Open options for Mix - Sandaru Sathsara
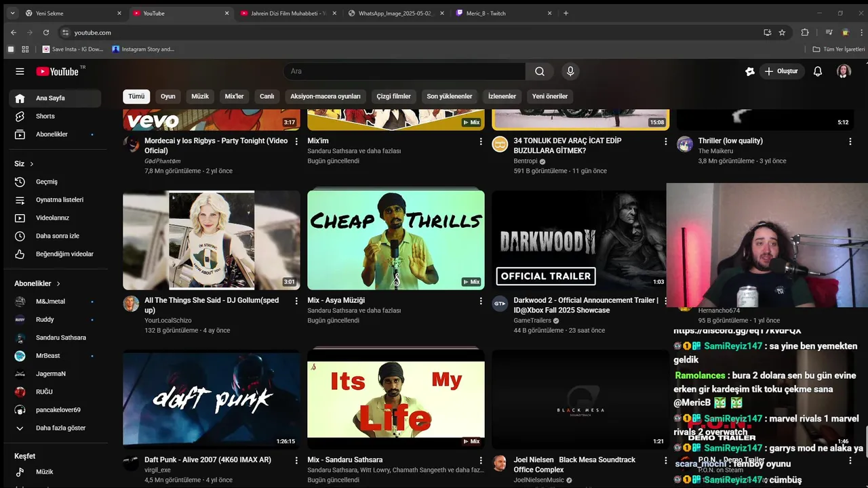The width and height of the screenshot is (868, 488). (481, 460)
